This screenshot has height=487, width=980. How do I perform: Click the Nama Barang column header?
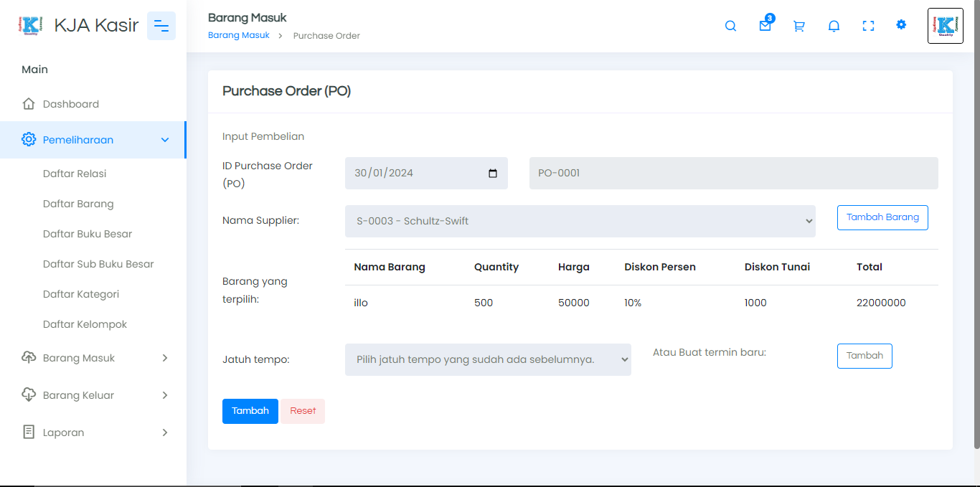point(390,267)
